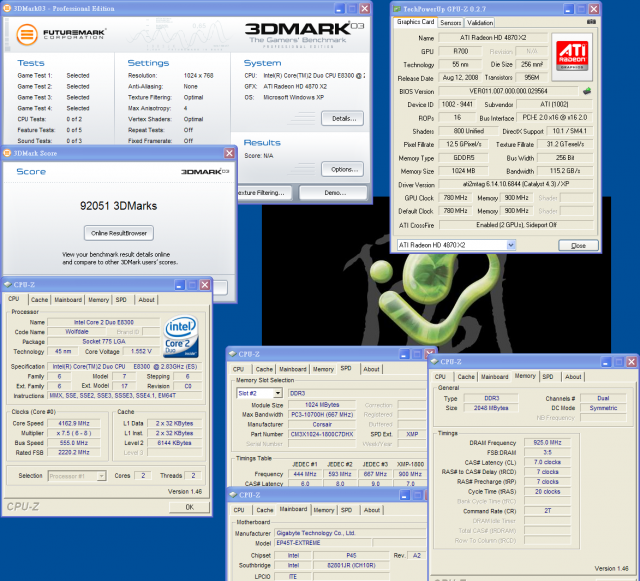Viewport: 640px width, 581px height.
Task: Open Cache tab in the Core 2 Duo CPU-Z window
Action: pyautogui.click(x=39, y=300)
